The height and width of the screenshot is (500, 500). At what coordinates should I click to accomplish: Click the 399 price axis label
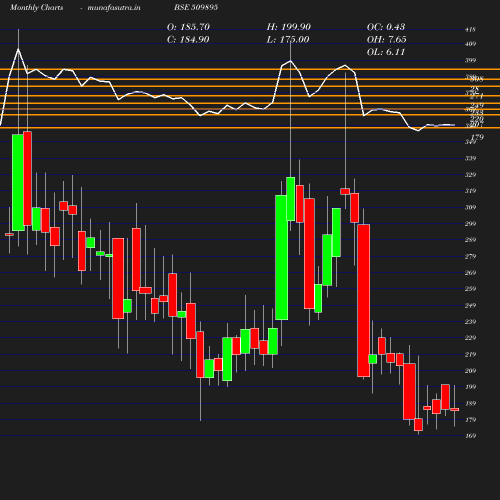[x=470, y=60]
